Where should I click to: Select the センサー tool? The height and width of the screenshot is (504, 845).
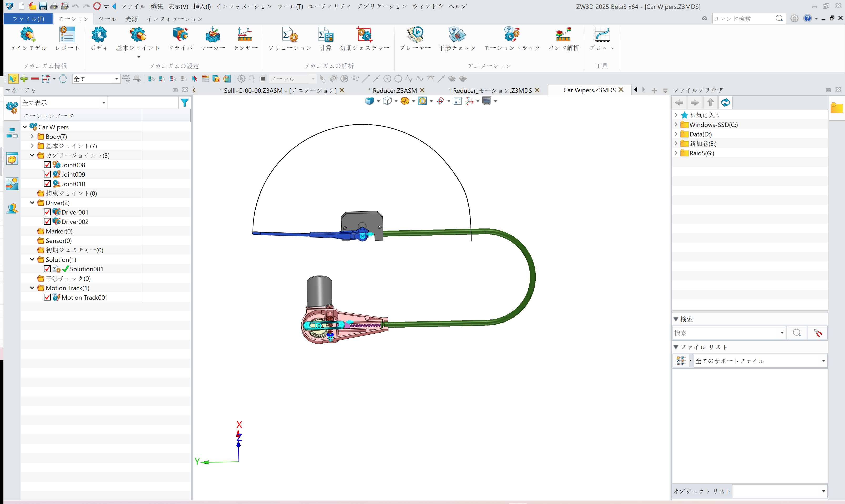[245, 39]
